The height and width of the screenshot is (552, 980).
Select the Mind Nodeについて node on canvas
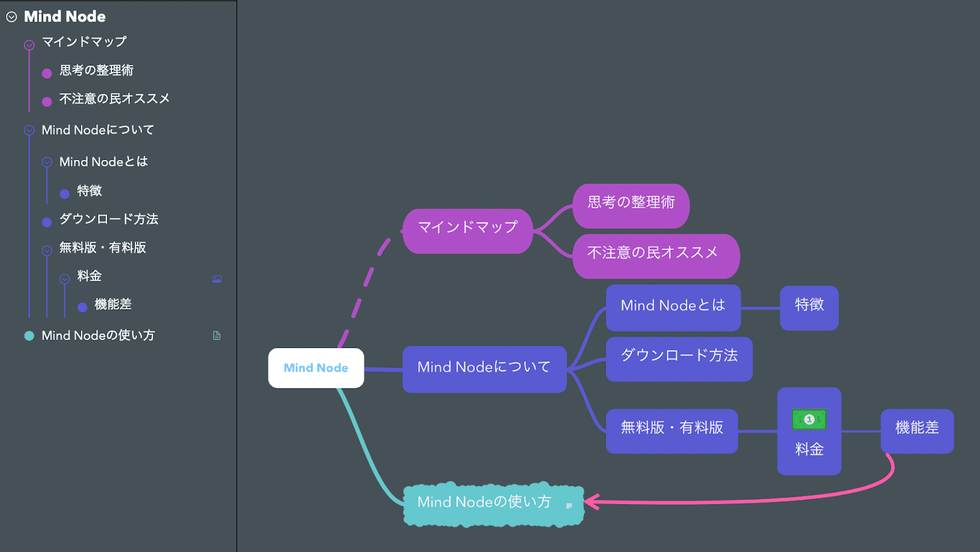click(484, 369)
